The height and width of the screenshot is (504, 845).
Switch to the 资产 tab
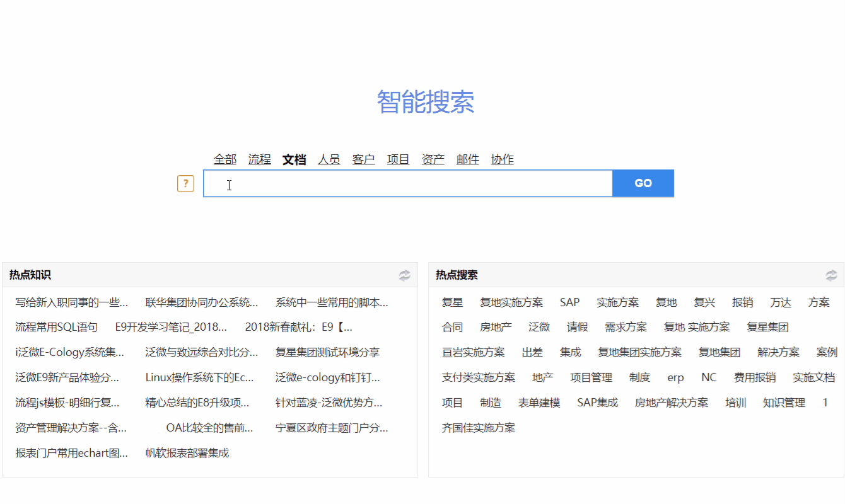433,159
